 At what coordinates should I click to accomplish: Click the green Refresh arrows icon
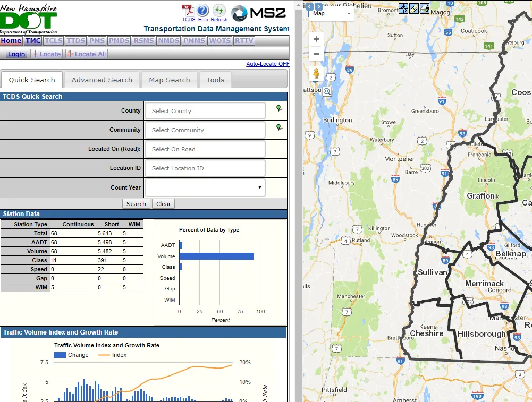click(219, 10)
